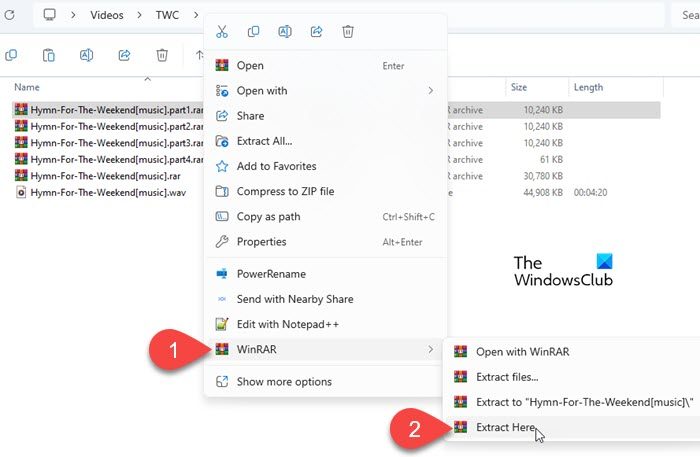The image size is (700, 457).
Task: Select Hymn-For-The-Weekend[music].rar file
Action: [x=105, y=176]
